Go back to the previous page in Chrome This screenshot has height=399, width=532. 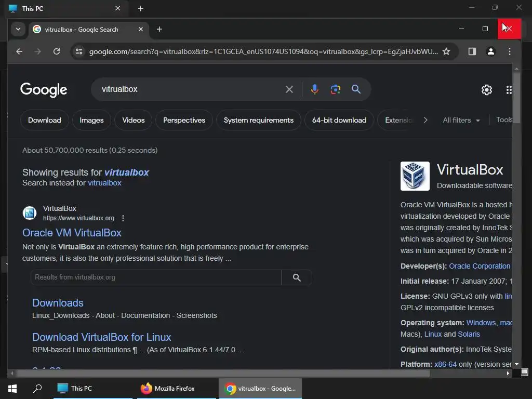coord(19,51)
